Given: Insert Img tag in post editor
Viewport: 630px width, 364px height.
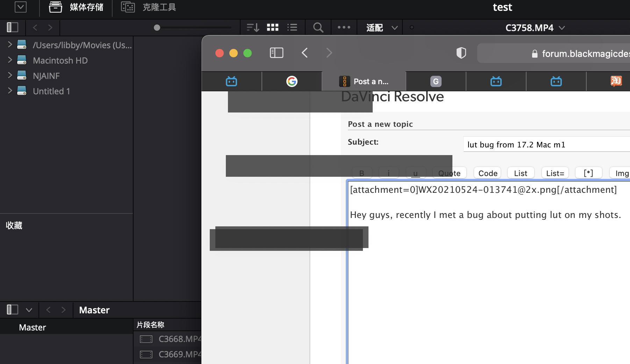Looking at the screenshot, I should click(621, 173).
